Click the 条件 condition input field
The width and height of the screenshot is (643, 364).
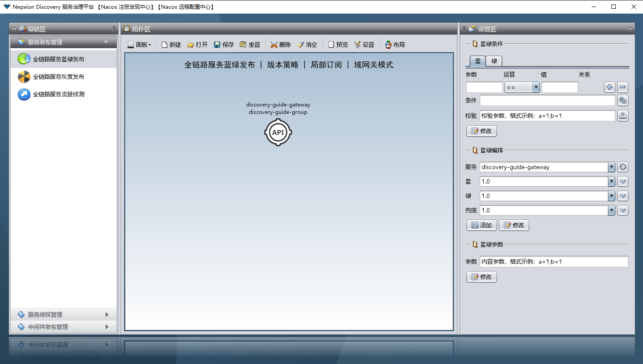547,100
